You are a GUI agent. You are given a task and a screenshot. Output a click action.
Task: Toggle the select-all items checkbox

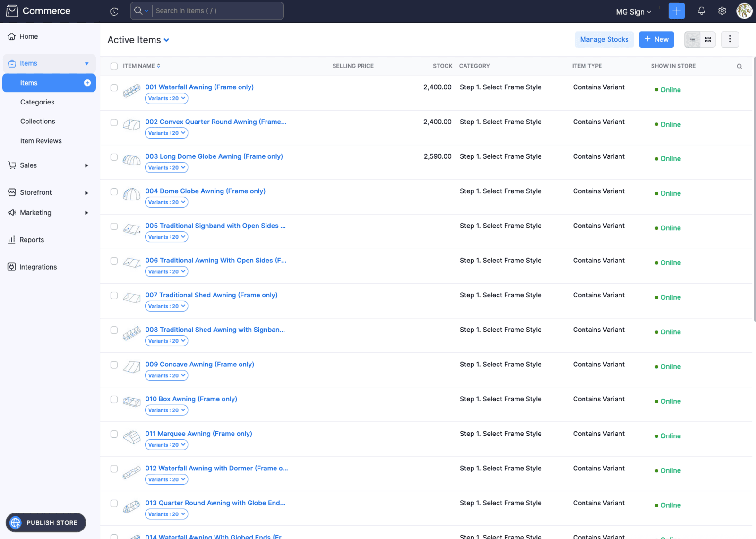114,66
